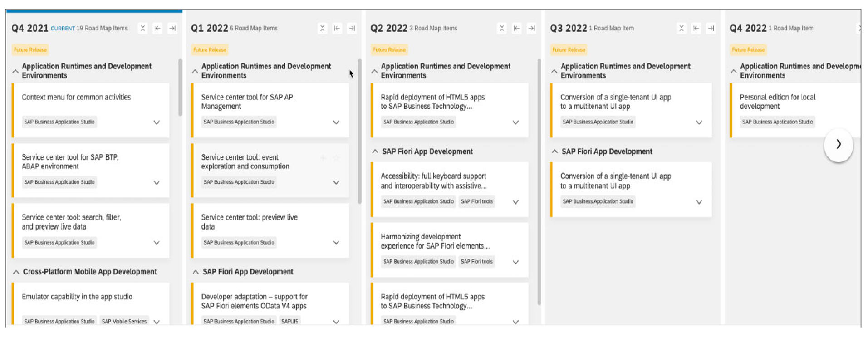Viewport: 868px width, 337px height.
Task: Click the Q2 2022 column vertical scrollbar
Action: pos(539,181)
